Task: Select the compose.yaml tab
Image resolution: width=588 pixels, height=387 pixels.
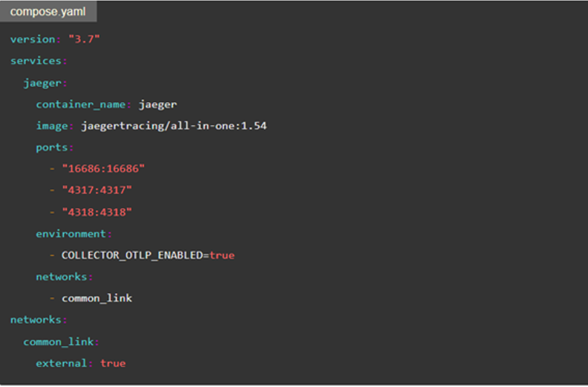Action: [x=48, y=11]
